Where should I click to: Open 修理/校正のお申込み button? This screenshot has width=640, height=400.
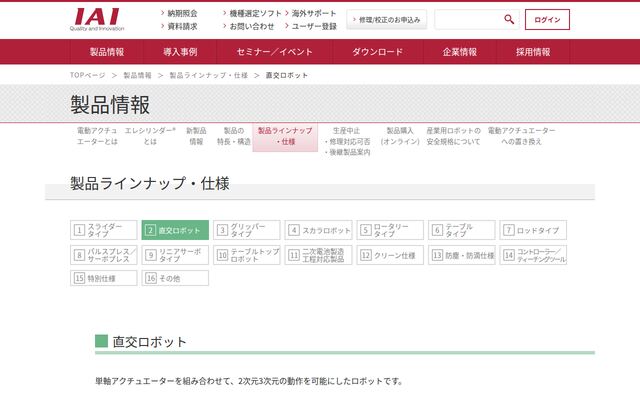click(387, 20)
